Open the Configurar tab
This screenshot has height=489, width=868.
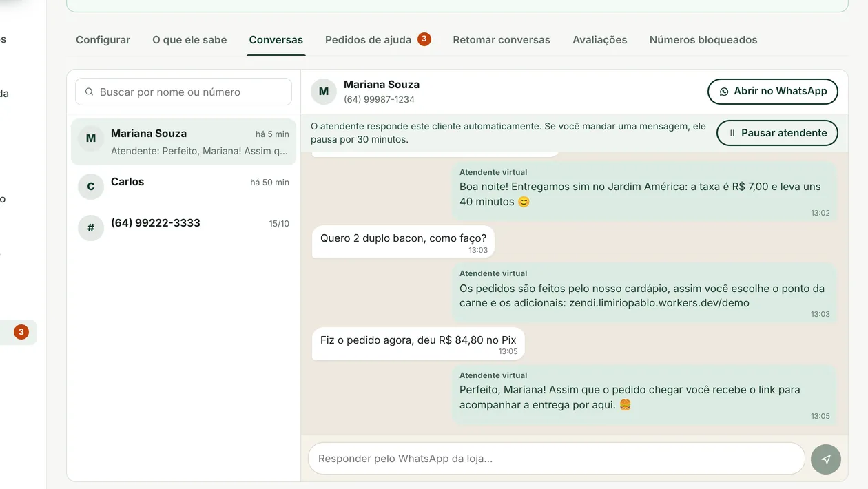coord(103,40)
